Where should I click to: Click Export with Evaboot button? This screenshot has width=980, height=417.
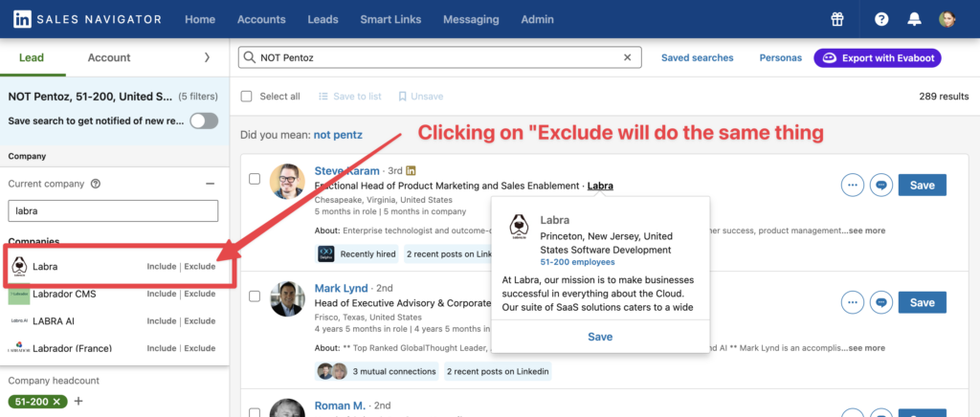(878, 58)
